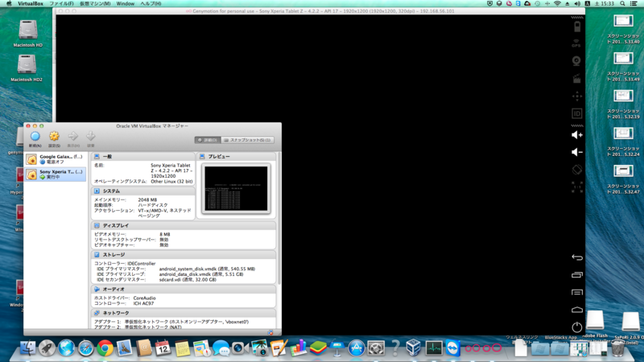
Task: Click the ネットワーク (Network) section header
Action: coord(184,313)
